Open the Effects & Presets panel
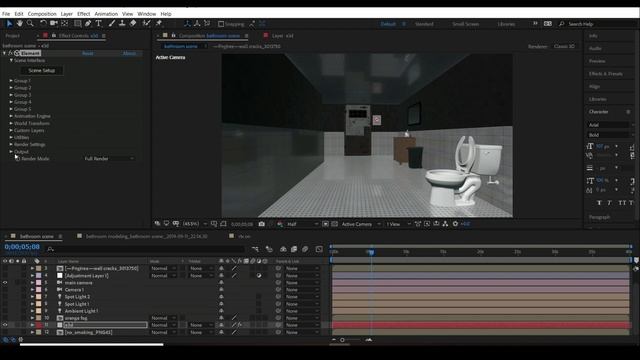Screen dimensions: 640x360 tap(606, 74)
